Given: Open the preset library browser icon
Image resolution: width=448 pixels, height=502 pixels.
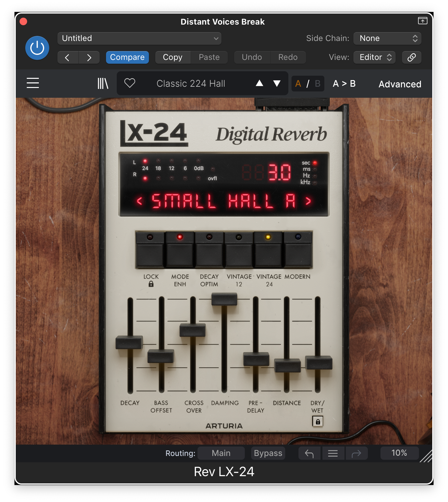Looking at the screenshot, I should tap(103, 84).
